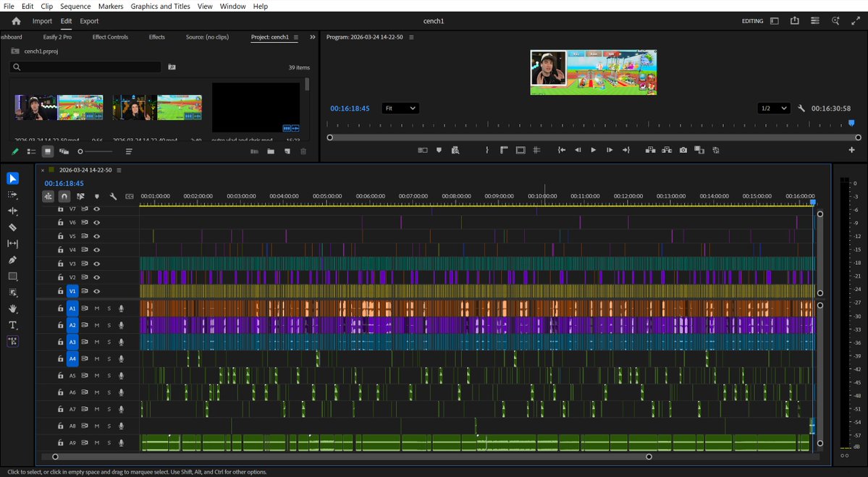This screenshot has width=868, height=477.
Task: Select the Pen tool in the toolbar
Action: [x=12, y=260]
